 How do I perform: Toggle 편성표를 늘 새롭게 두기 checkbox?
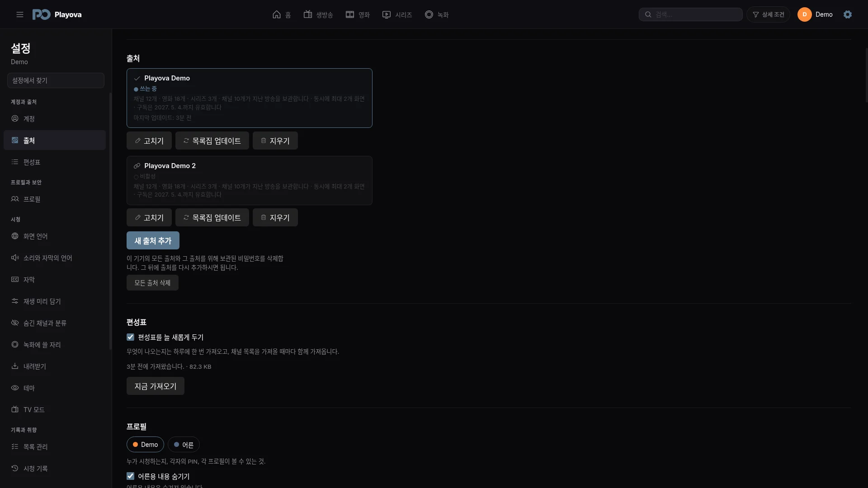(131, 337)
